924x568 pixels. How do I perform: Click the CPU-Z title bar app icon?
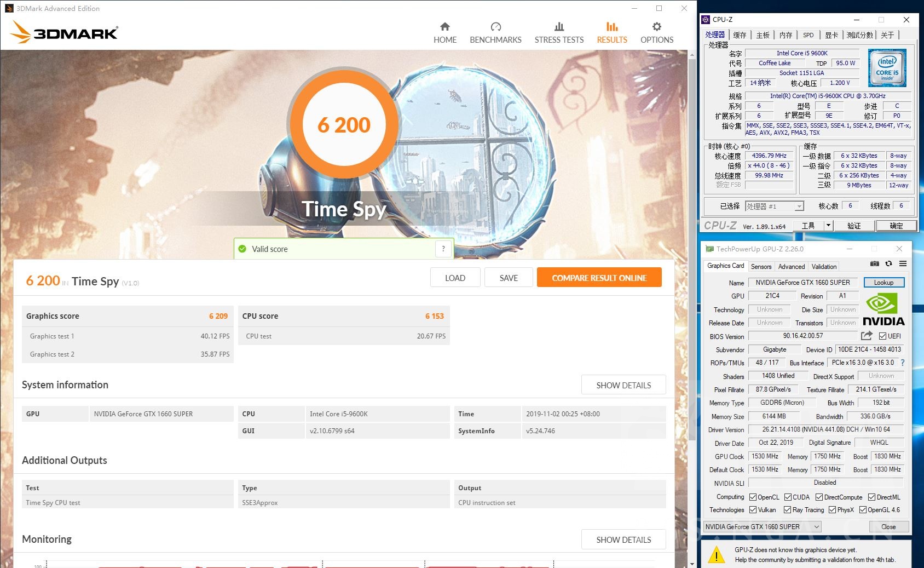(x=706, y=20)
